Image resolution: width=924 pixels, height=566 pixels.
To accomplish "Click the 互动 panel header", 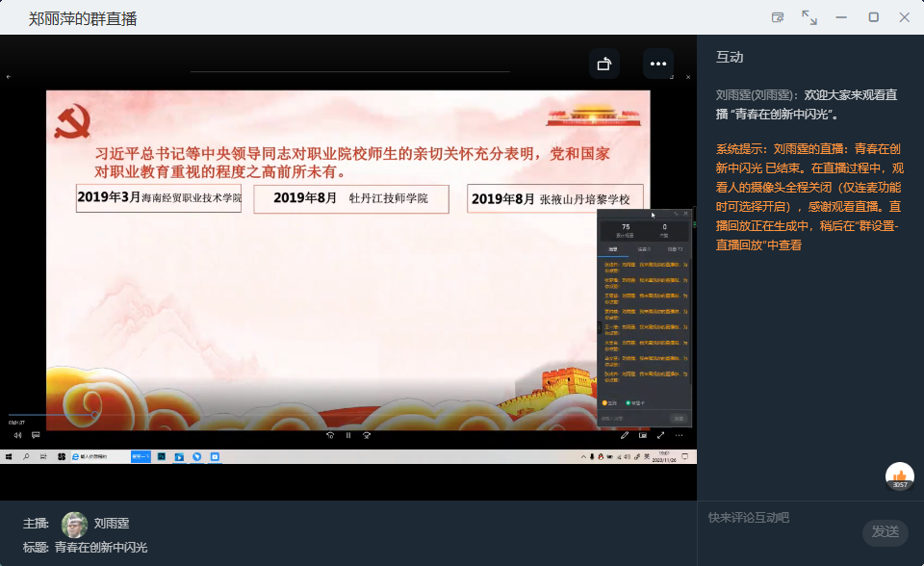I will coord(730,58).
